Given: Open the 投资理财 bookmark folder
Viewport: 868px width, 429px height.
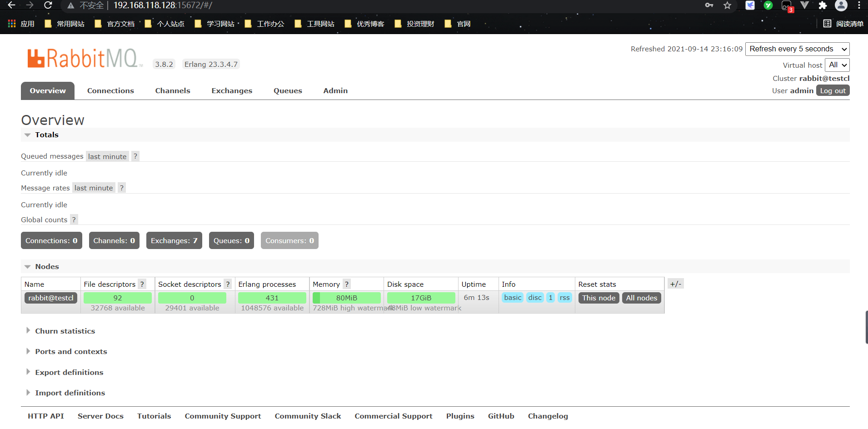Looking at the screenshot, I should [414, 24].
